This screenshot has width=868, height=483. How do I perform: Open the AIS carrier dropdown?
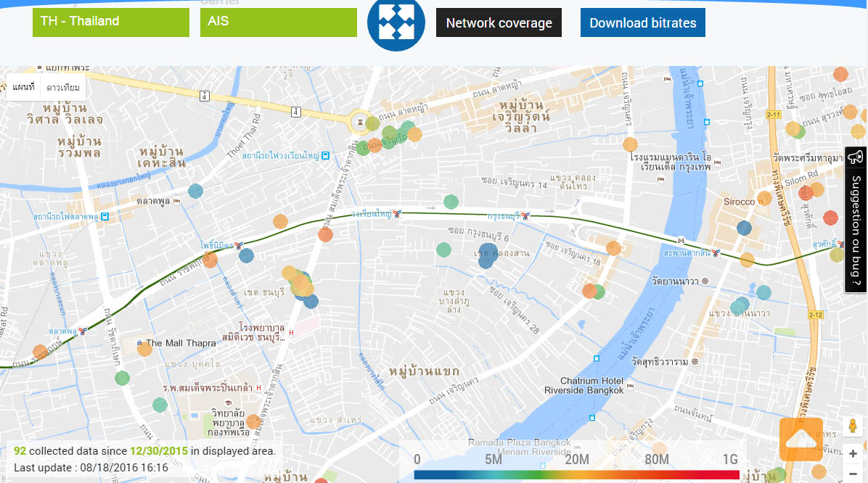(x=279, y=22)
